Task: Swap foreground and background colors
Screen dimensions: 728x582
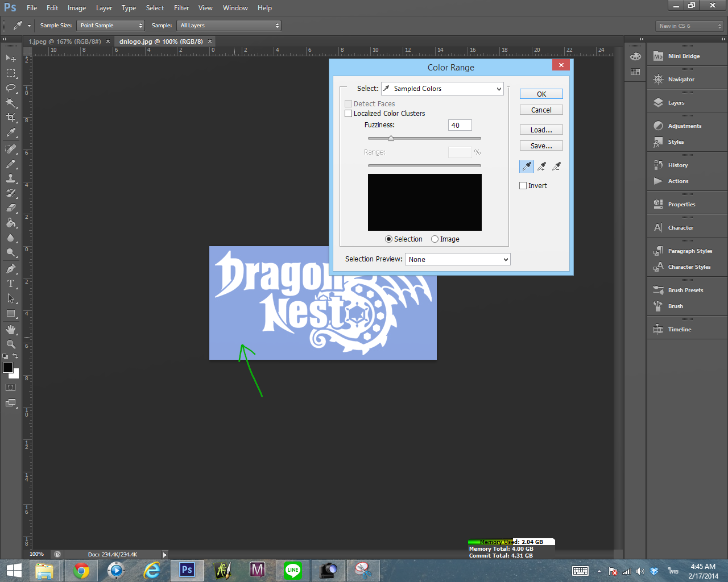Action: coord(15,356)
